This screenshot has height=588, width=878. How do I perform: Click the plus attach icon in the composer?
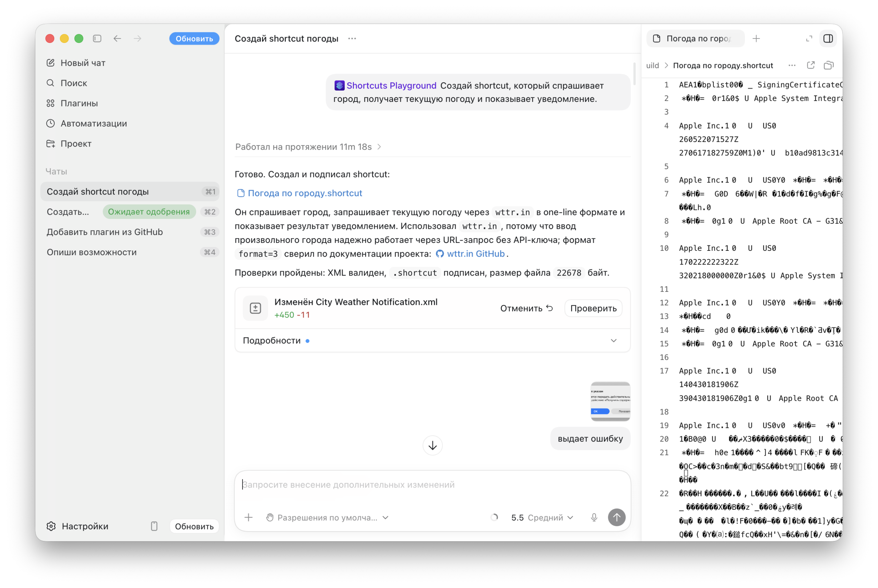pyautogui.click(x=249, y=518)
